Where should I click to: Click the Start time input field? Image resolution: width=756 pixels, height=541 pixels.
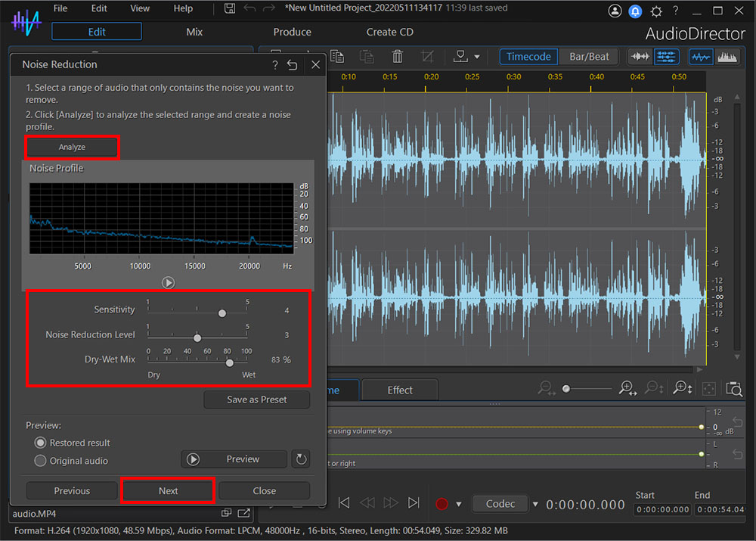coord(661,509)
